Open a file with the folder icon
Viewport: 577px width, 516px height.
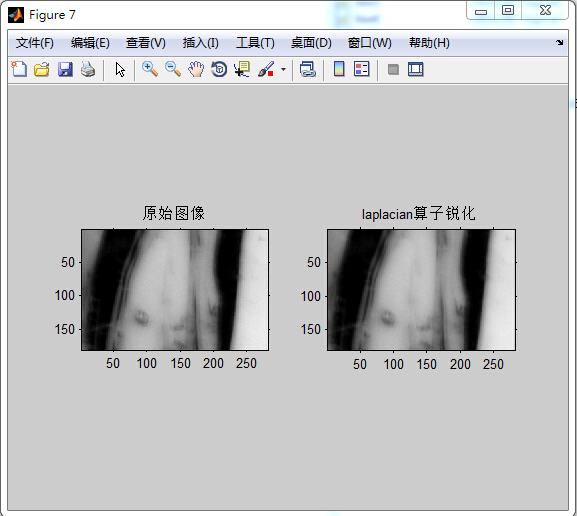[42, 69]
